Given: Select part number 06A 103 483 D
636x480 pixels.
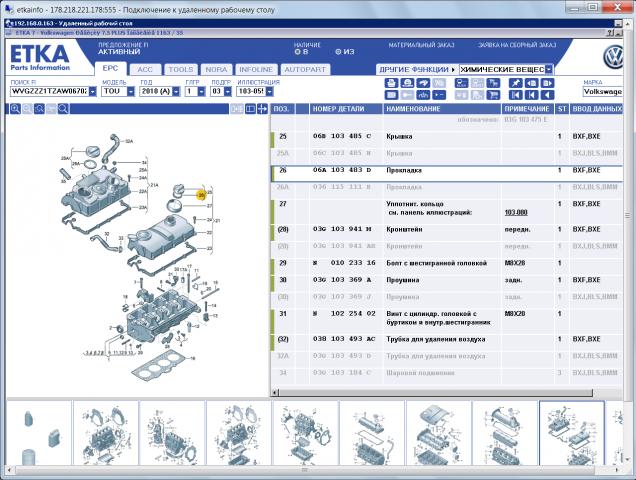Looking at the screenshot, I should 342,170.
